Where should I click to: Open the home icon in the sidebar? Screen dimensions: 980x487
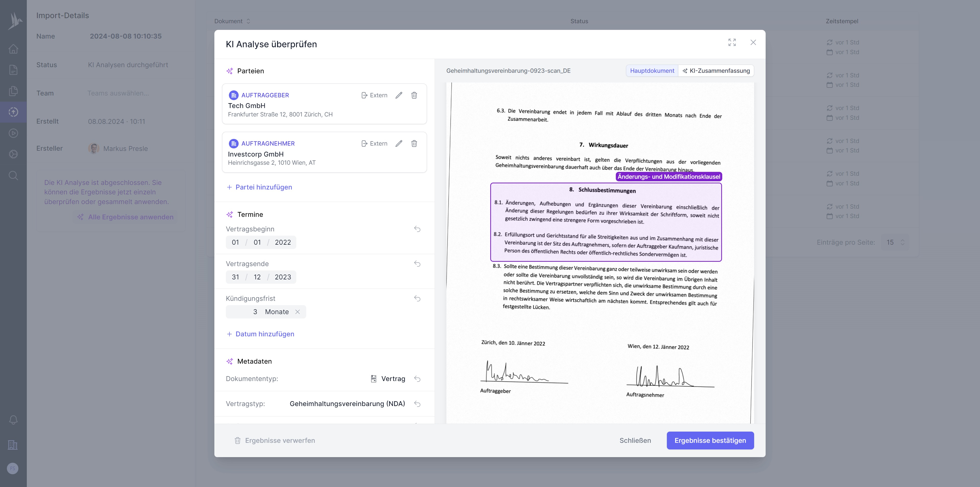point(13,49)
